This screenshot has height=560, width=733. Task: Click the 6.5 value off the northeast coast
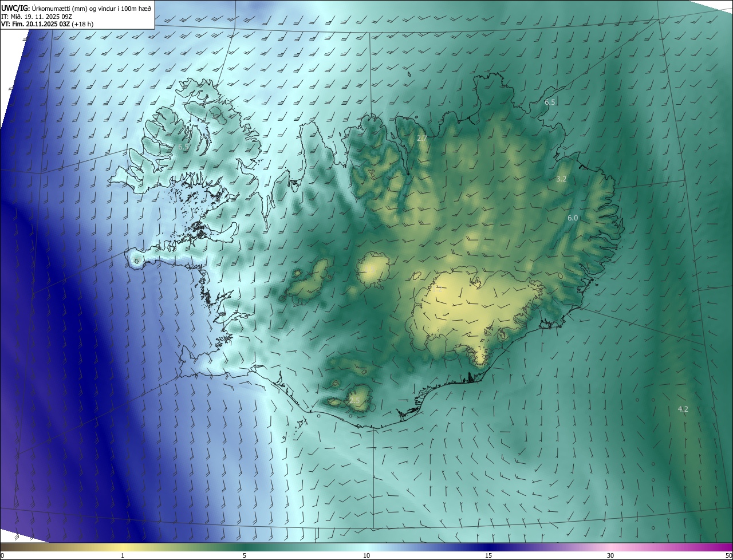tap(550, 102)
